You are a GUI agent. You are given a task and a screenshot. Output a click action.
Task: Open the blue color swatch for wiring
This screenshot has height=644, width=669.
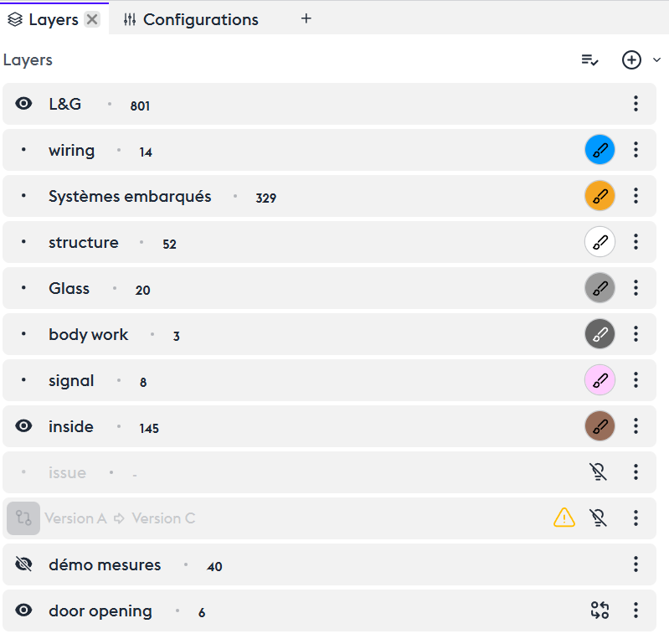click(600, 150)
